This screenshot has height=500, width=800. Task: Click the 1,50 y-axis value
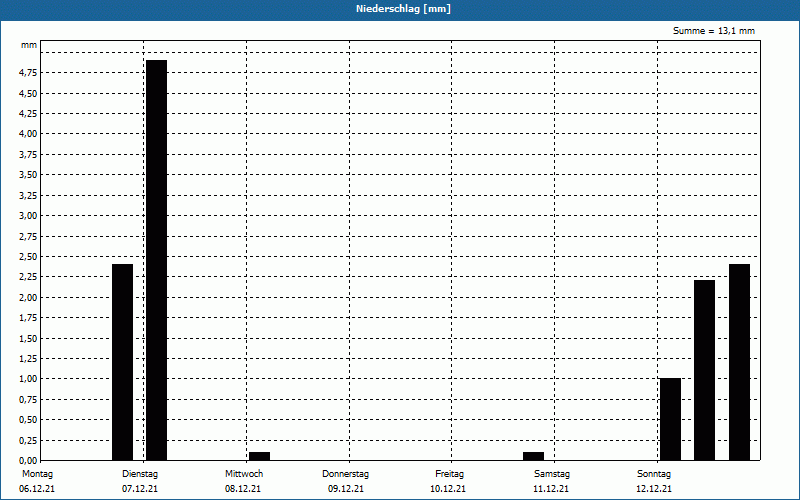pos(28,338)
